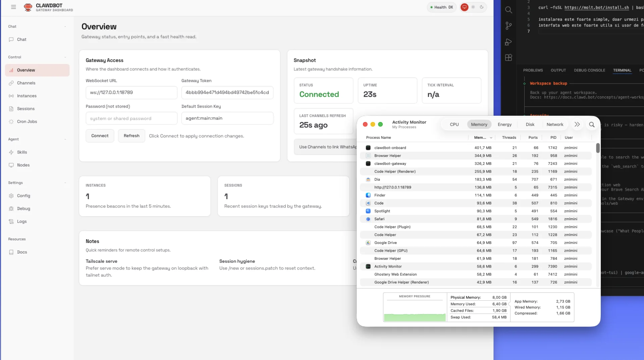Open the hamburger menu in Clawdbot header
Viewport: 644px width, 360px height.
tap(13, 7)
